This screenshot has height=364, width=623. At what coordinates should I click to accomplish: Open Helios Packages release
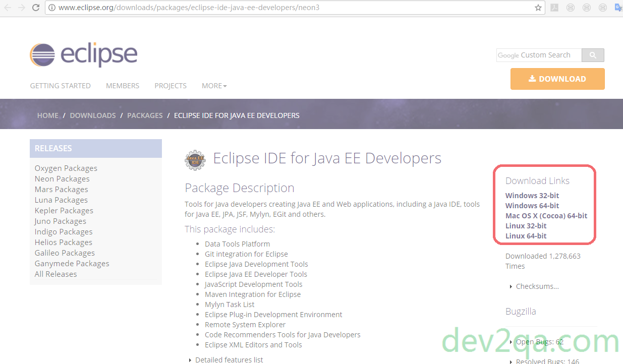[x=64, y=242]
